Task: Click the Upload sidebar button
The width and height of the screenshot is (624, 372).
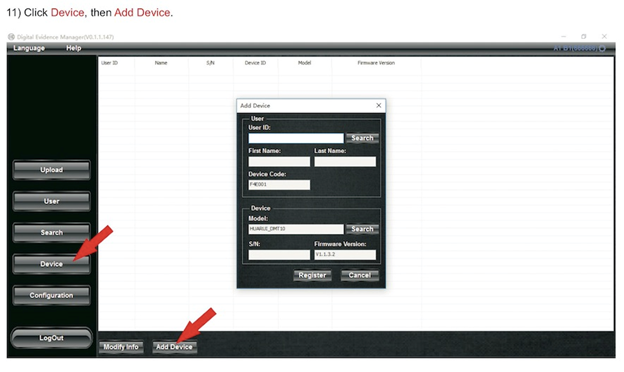Action: (51, 170)
